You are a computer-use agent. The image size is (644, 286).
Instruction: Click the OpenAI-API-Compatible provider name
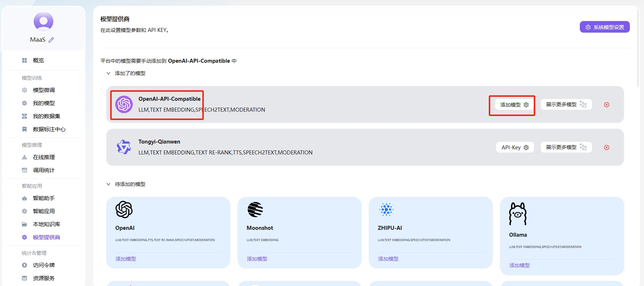point(169,99)
